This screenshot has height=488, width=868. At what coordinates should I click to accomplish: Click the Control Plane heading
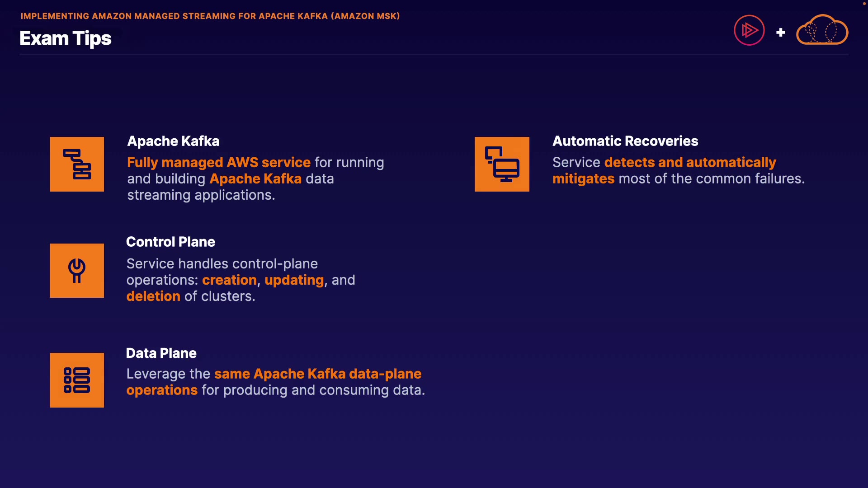point(170,242)
